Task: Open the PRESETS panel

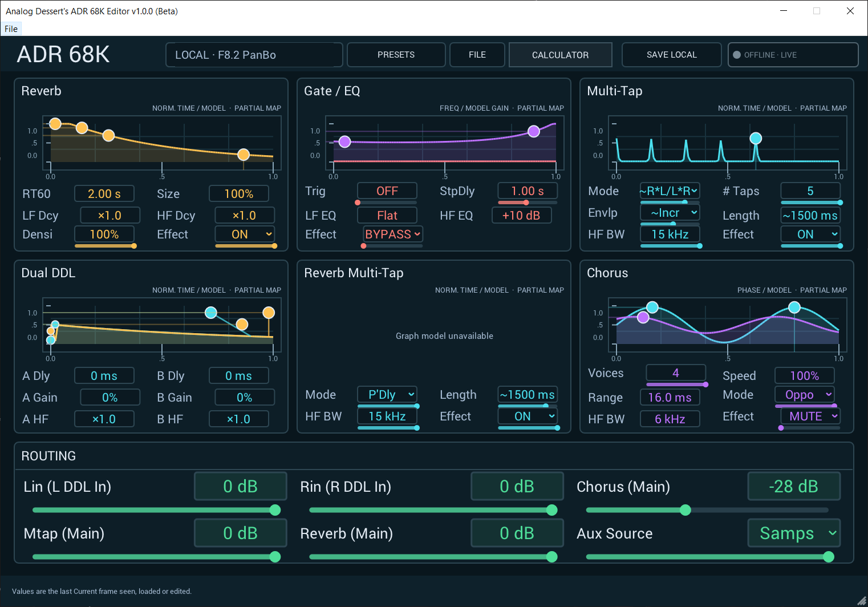Action: click(396, 55)
